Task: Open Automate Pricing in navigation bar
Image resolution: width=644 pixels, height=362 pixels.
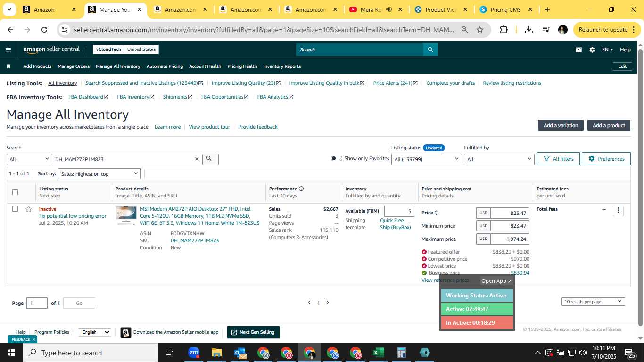Action: pyautogui.click(x=165, y=66)
